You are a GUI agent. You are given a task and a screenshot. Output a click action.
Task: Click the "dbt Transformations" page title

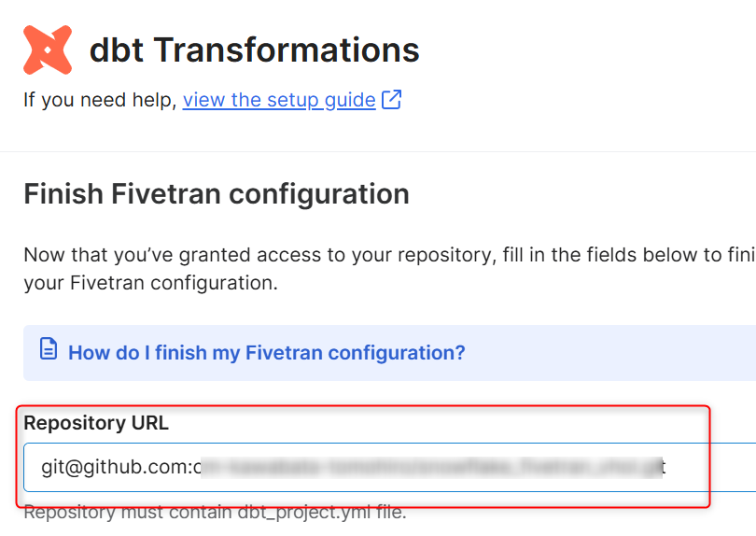pos(255,50)
